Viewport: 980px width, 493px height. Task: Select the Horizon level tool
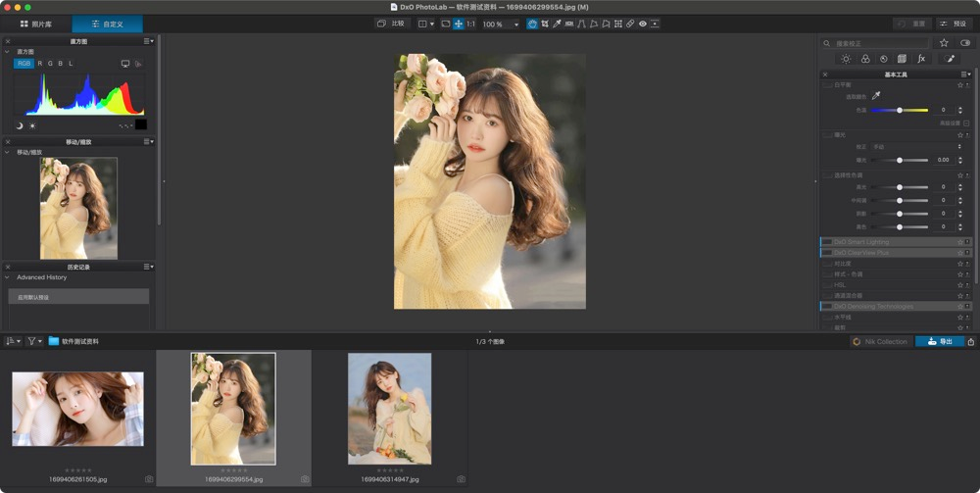(568, 24)
